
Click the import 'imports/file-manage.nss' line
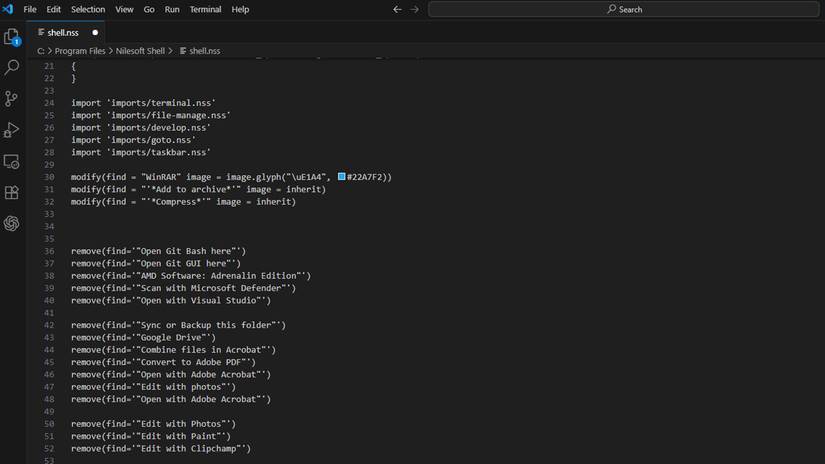click(x=150, y=115)
